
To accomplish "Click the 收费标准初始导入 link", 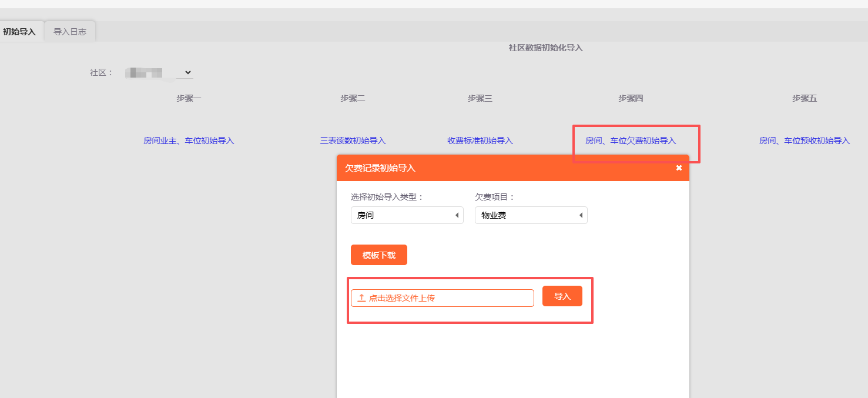I will tap(480, 141).
